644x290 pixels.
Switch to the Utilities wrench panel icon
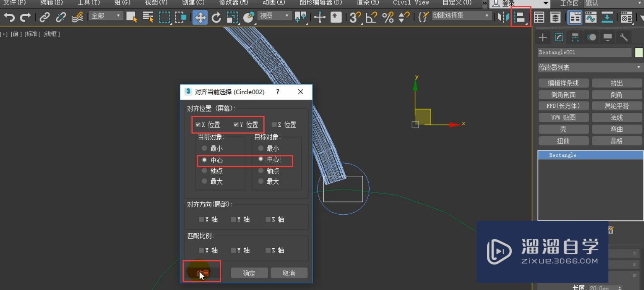pos(624,37)
